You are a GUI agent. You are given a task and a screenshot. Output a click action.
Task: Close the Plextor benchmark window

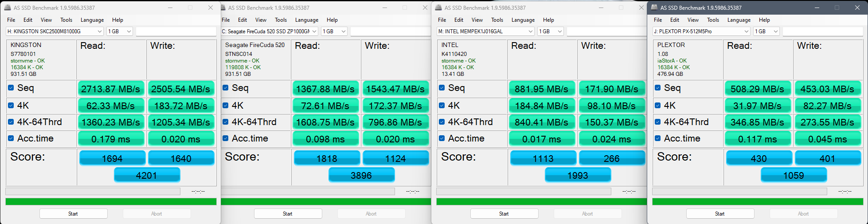(x=857, y=8)
